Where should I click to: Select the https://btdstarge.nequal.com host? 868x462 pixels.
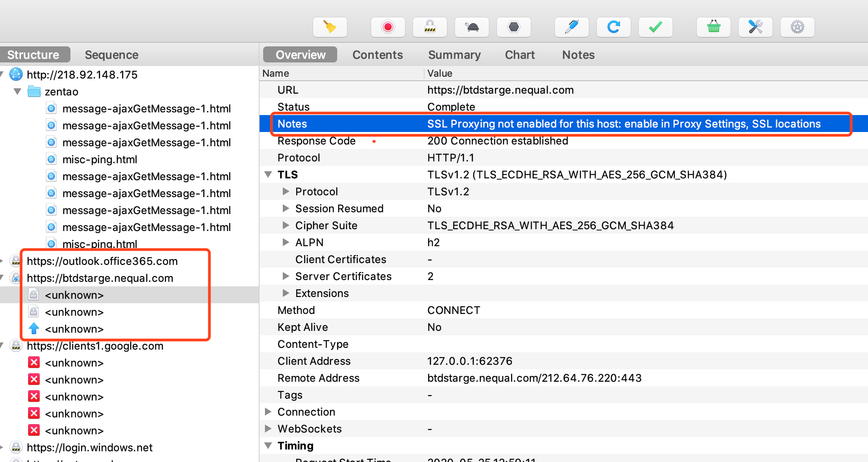(100, 278)
